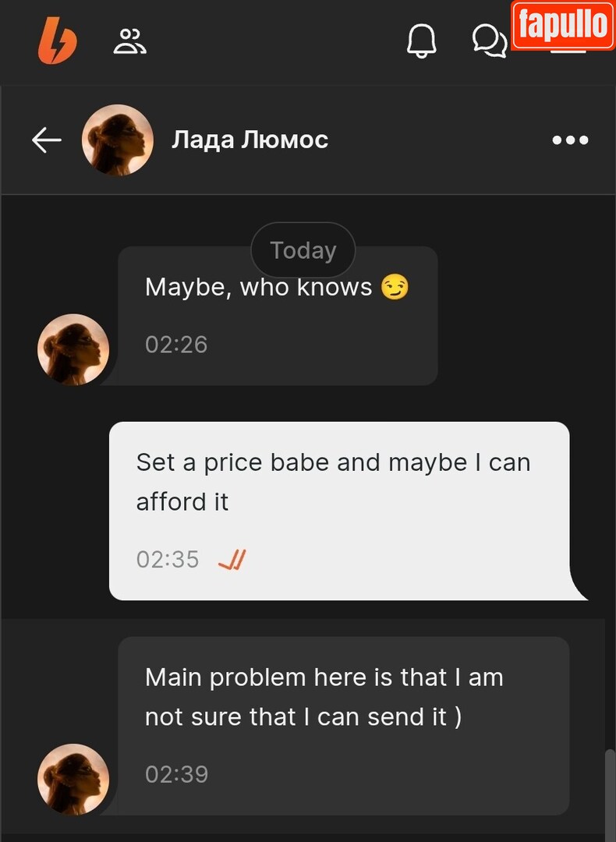Open the Лада Люмос profile name
This screenshot has width=616, height=842.
click(250, 140)
